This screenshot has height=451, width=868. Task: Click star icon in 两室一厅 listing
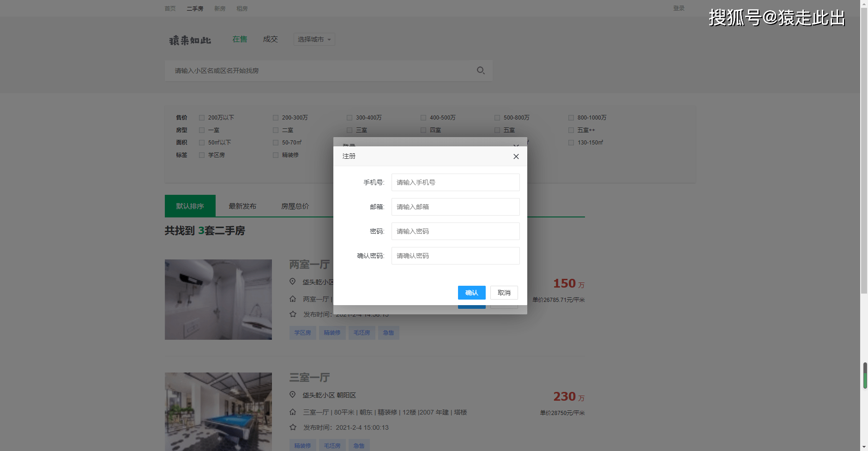coord(292,314)
